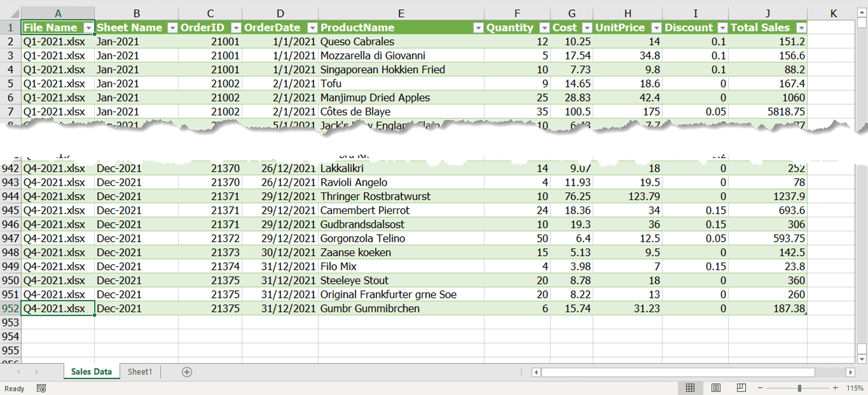Viewport: 868px width, 395px height.
Task: Toggle the Discount column filter
Action: (x=723, y=27)
